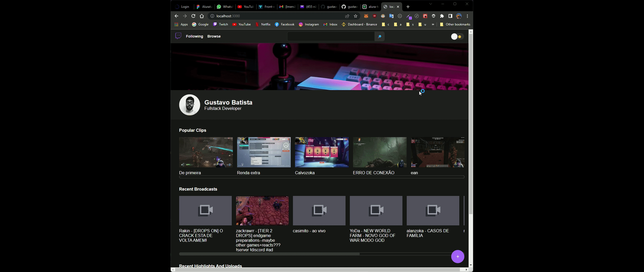The width and height of the screenshot is (644, 272).
Task: Click the purple plus floating button
Action: pyautogui.click(x=458, y=256)
